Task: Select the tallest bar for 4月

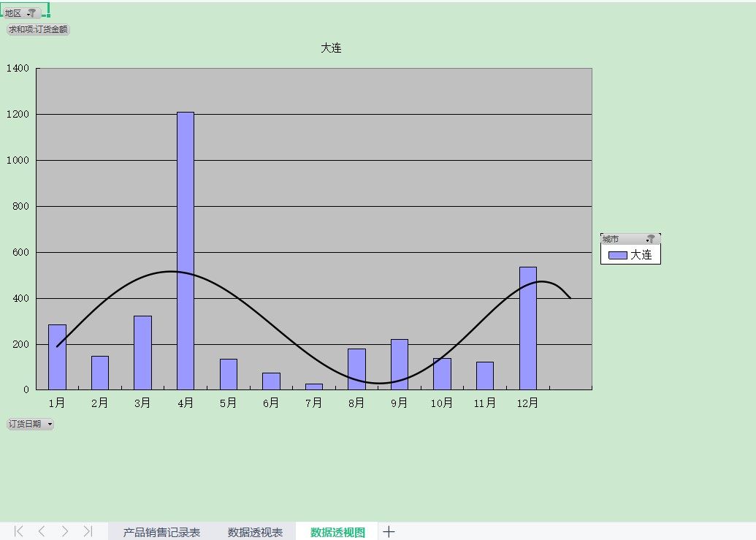Action: coord(186,248)
